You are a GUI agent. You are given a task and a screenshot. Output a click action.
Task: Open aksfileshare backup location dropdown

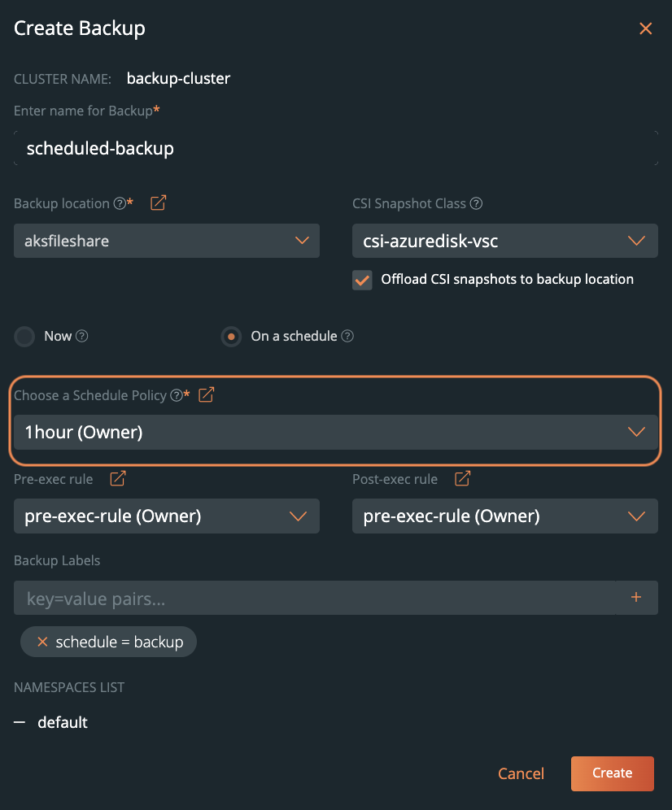(167, 241)
